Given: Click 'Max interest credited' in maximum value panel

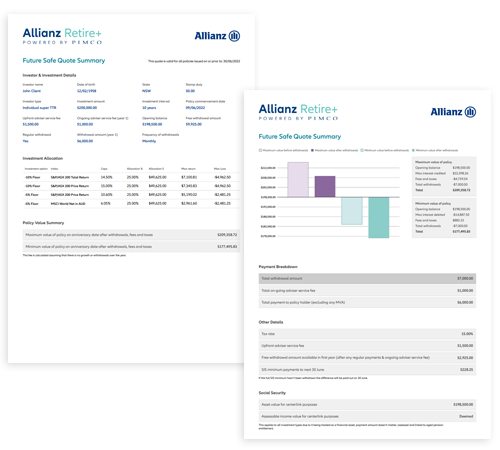Looking at the screenshot, I should tap(430, 173).
